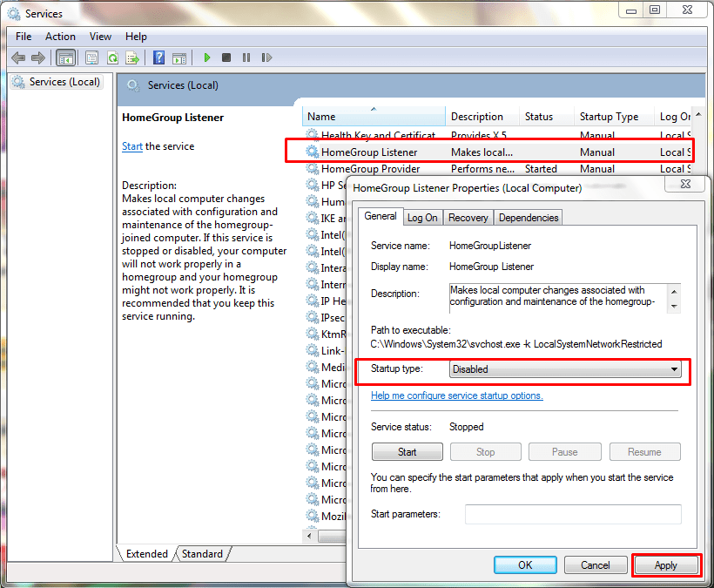This screenshot has height=588, width=714.
Task: Click the gear icon of the Health Key row
Action: click(313, 134)
